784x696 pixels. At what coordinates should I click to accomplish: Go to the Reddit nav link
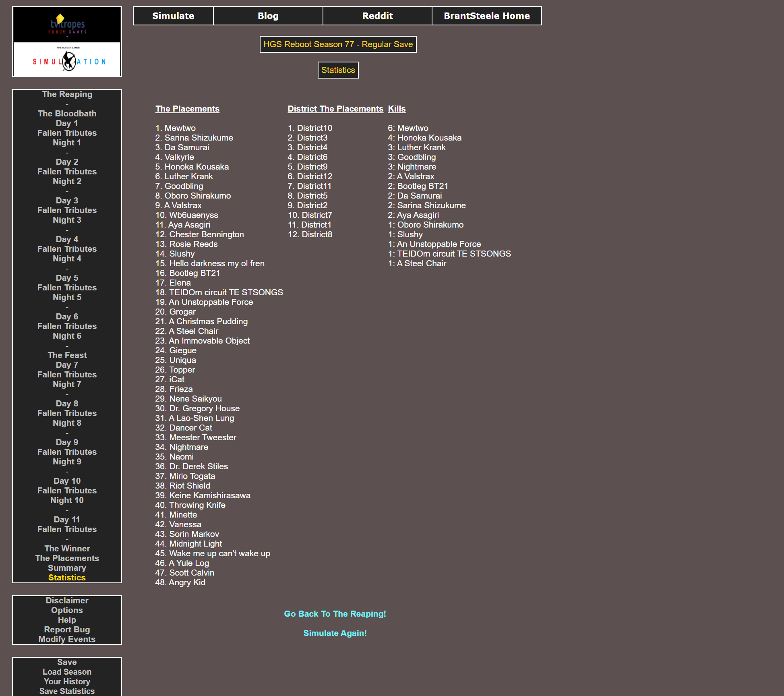[x=377, y=16]
